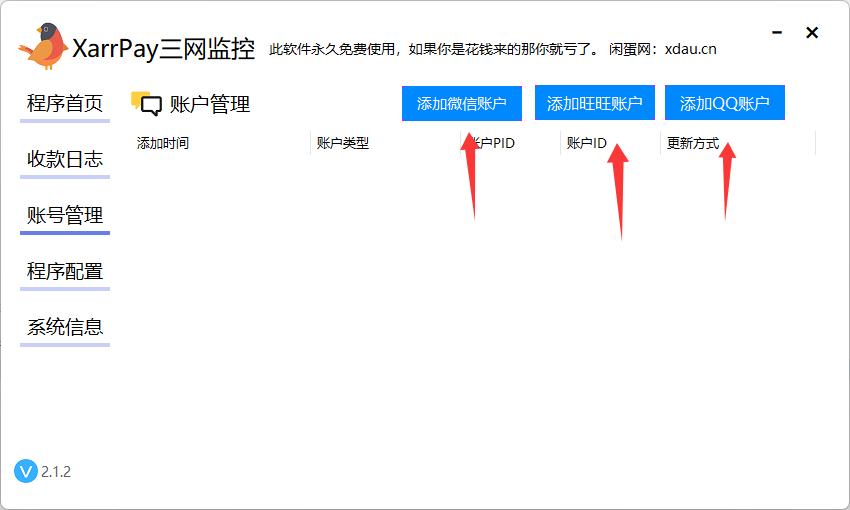Image resolution: width=850 pixels, height=510 pixels.
Task: Click the yellow chat icon beside 账户管理
Action: pos(146,104)
